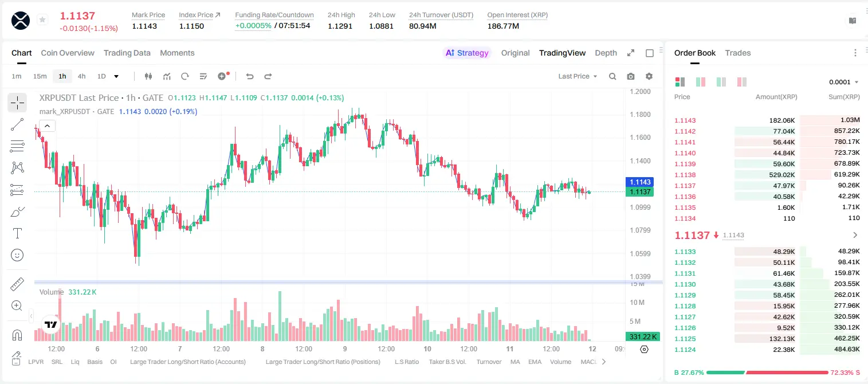Toggle the favorite star for XRP
The image size is (868, 384).
tap(42, 20)
